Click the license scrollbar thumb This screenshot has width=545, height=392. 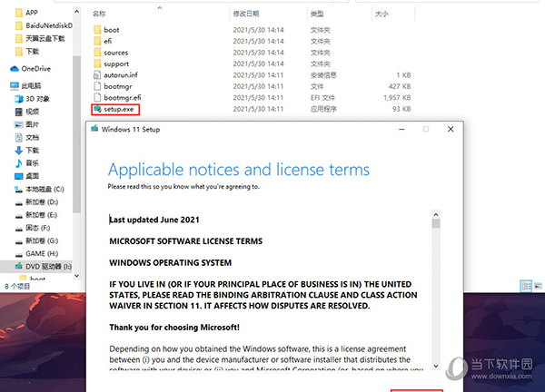click(436, 223)
